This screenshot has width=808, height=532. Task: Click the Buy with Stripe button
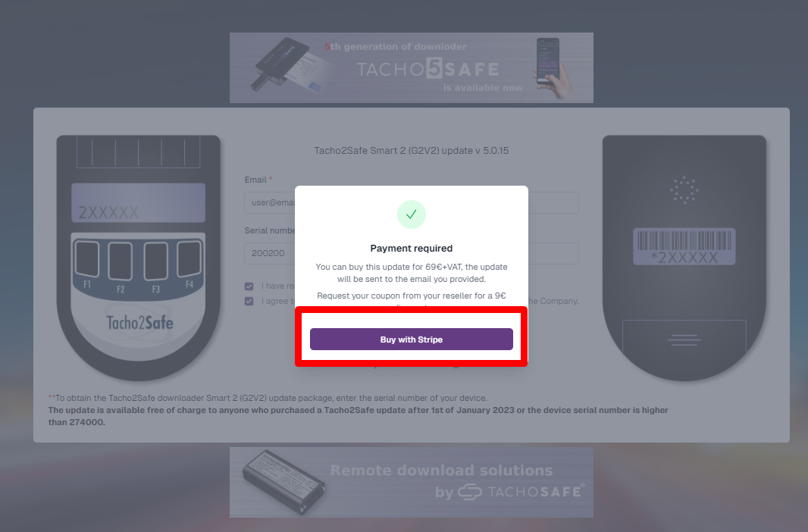pyautogui.click(x=412, y=340)
